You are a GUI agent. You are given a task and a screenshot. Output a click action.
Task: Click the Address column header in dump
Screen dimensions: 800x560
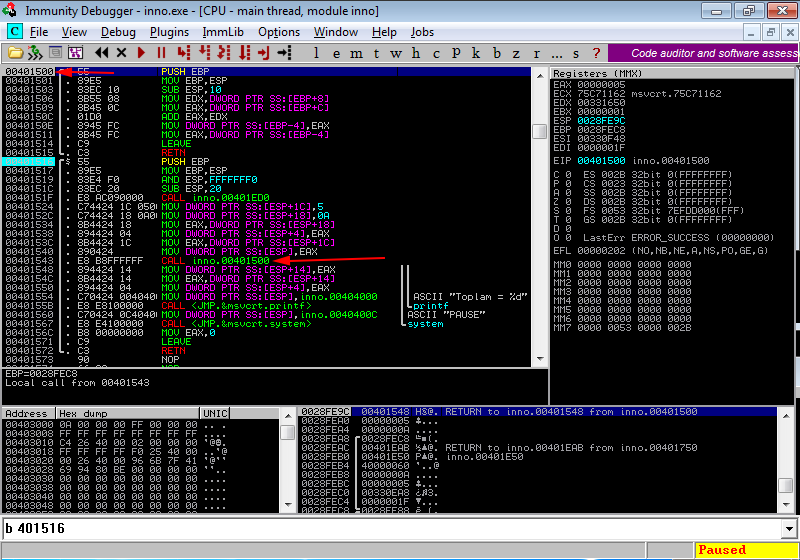tap(29, 414)
